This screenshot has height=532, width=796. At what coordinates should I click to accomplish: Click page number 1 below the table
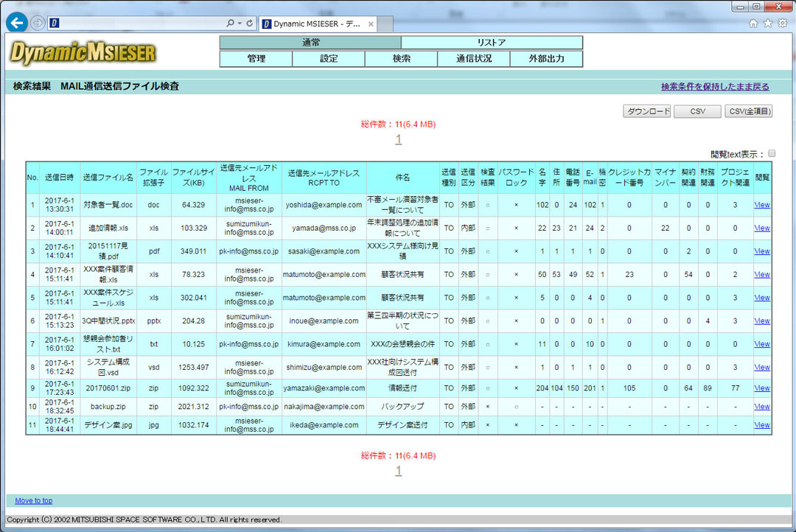[x=399, y=471]
